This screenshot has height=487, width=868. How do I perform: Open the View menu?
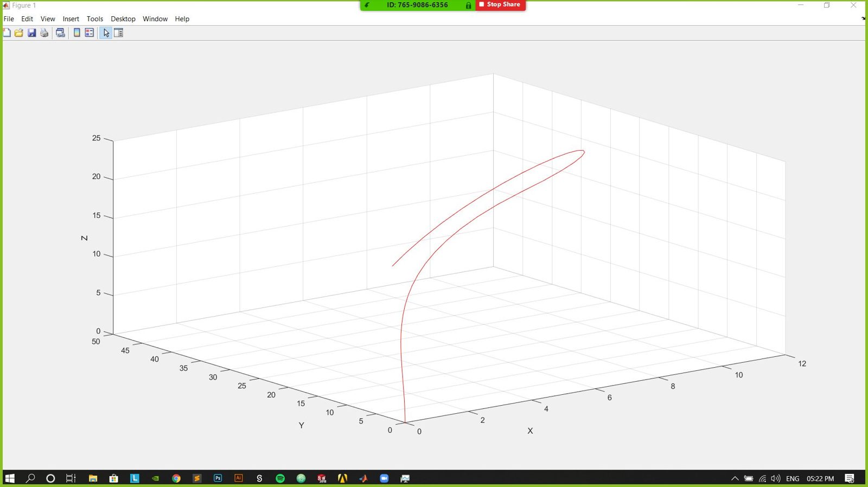(48, 19)
